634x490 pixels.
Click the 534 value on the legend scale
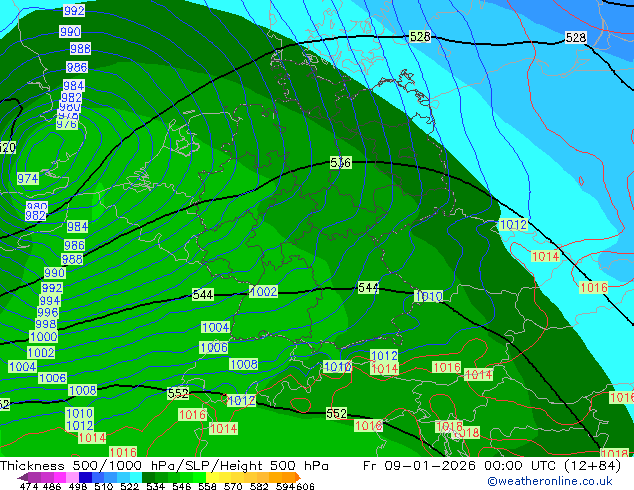click(x=155, y=486)
